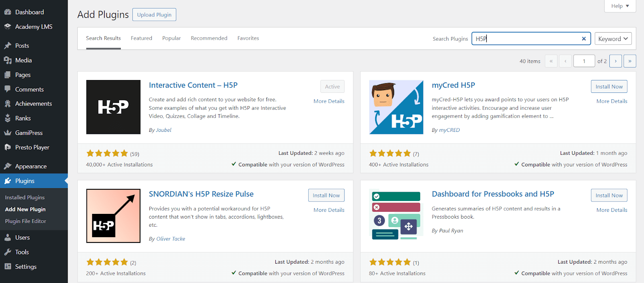Click the Interactive Content H5P plugin thumbnail
The width and height of the screenshot is (644, 283).
pyautogui.click(x=114, y=107)
